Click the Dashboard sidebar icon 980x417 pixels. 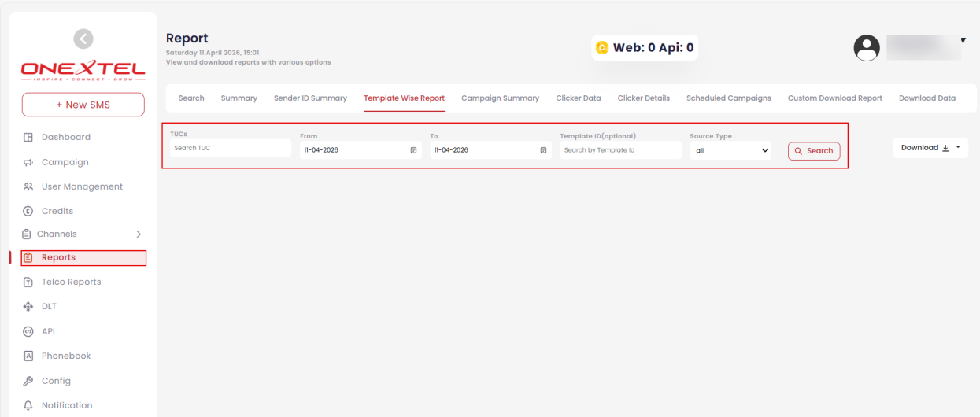[x=28, y=137]
